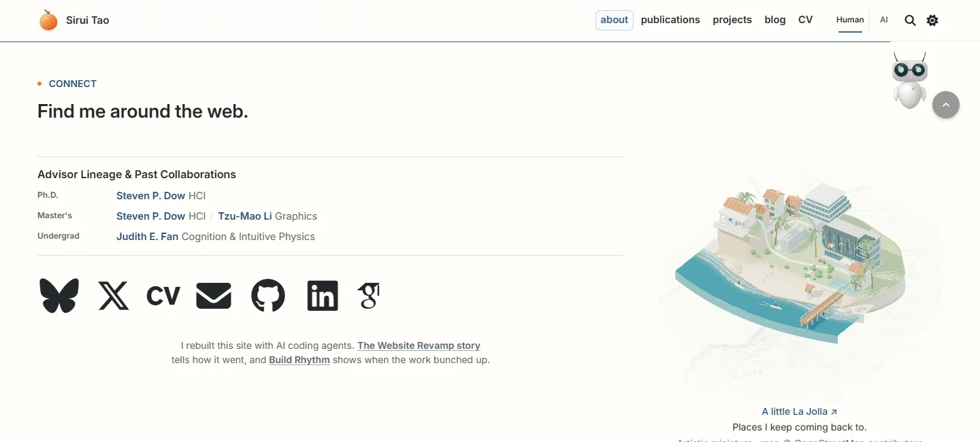Switch to Human mode toggle

850,20
